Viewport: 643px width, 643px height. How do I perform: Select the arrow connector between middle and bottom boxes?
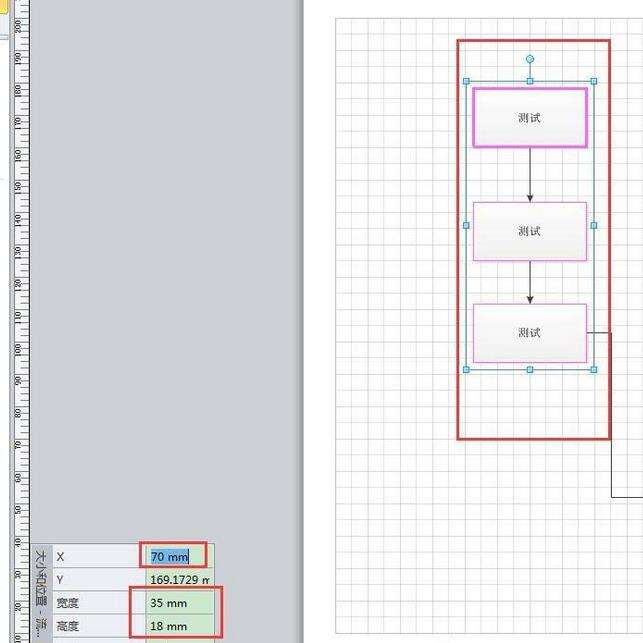tap(530, 282)
